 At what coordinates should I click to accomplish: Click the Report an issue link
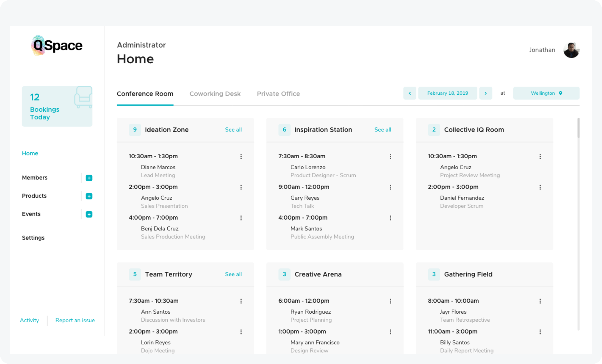[x=75, y=320]
